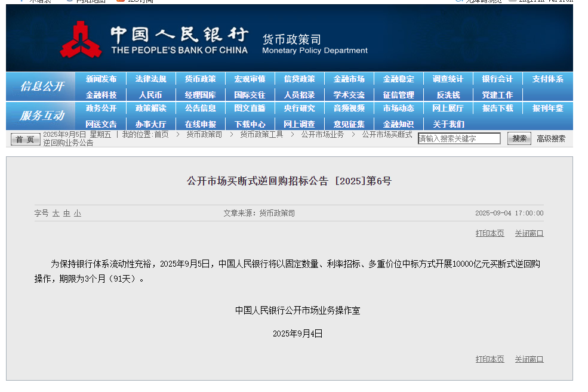This screenshot has width=588, height=392.
Task: Open 高级搜索 advanced search
Action: [x=550, y=138]
